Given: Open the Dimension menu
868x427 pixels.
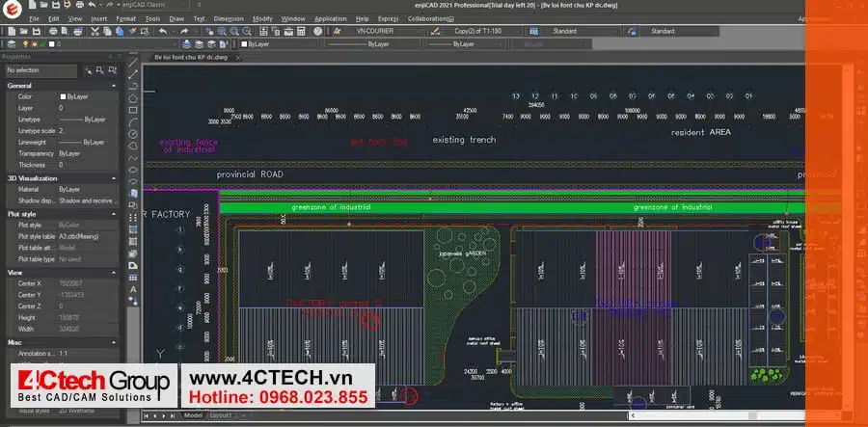Looking at the screenshot, I should (229, 19).
